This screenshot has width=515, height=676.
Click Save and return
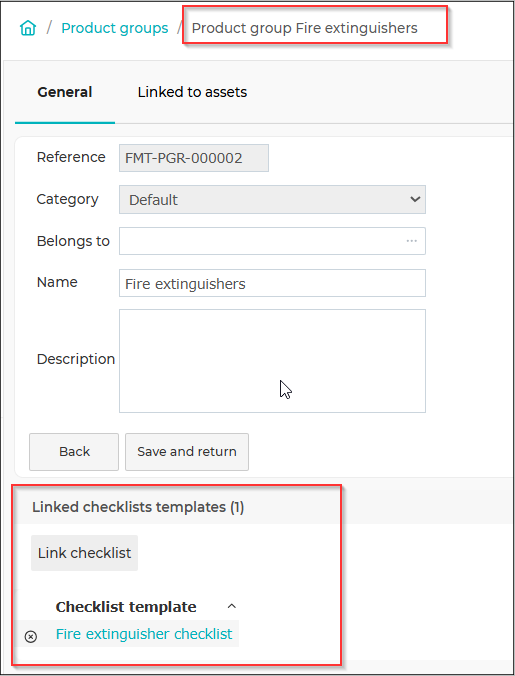187,452
